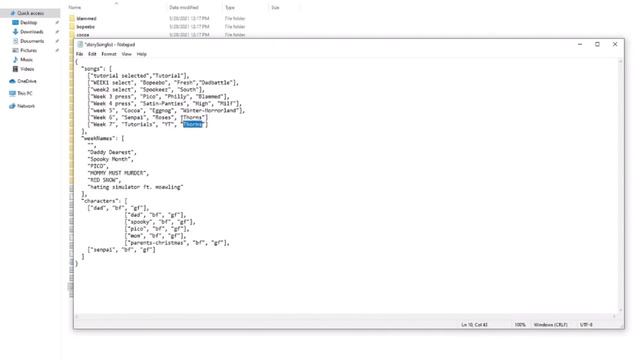Click the "hating simulator ft. moawling" line
640x360 pixels.
coord(135,187)
